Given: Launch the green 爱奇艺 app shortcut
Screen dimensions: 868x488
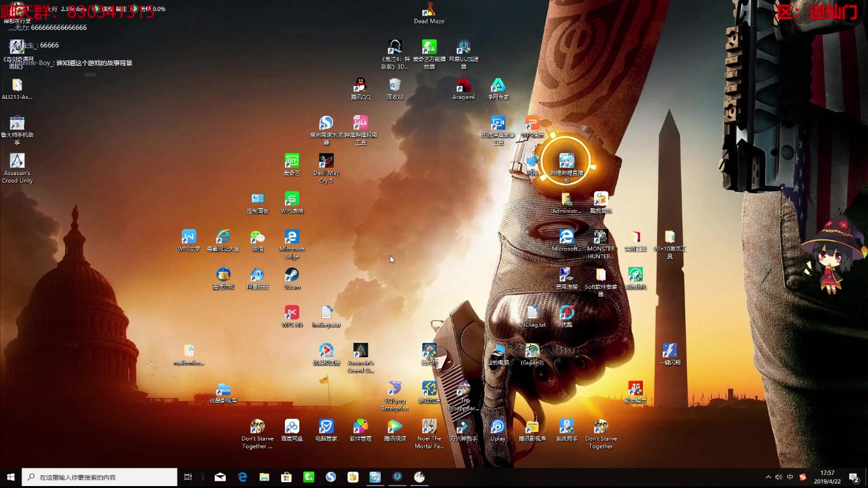Looking at the screenshot, I should pos(292,165).
